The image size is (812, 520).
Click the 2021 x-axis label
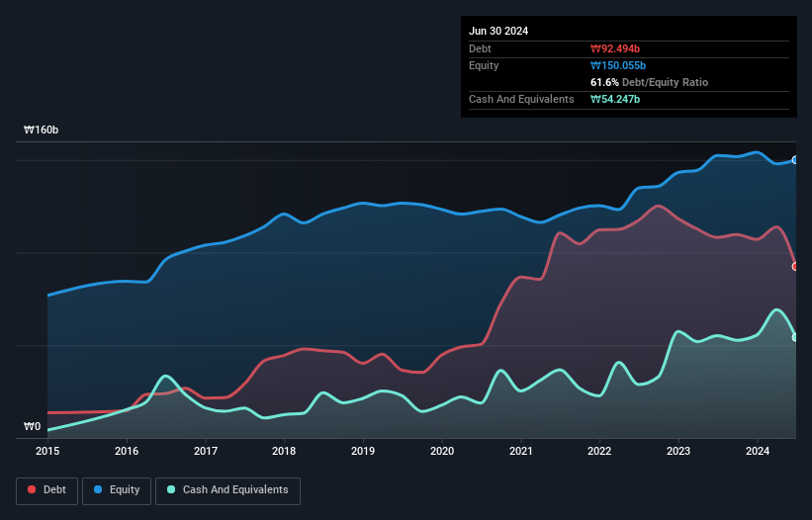pyautogui.click(x=521, y=451)
